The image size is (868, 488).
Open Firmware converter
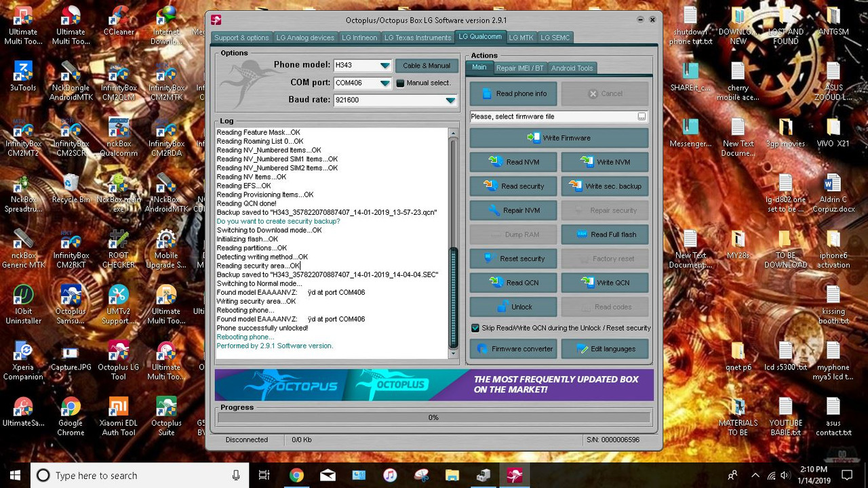click(513, 349)
